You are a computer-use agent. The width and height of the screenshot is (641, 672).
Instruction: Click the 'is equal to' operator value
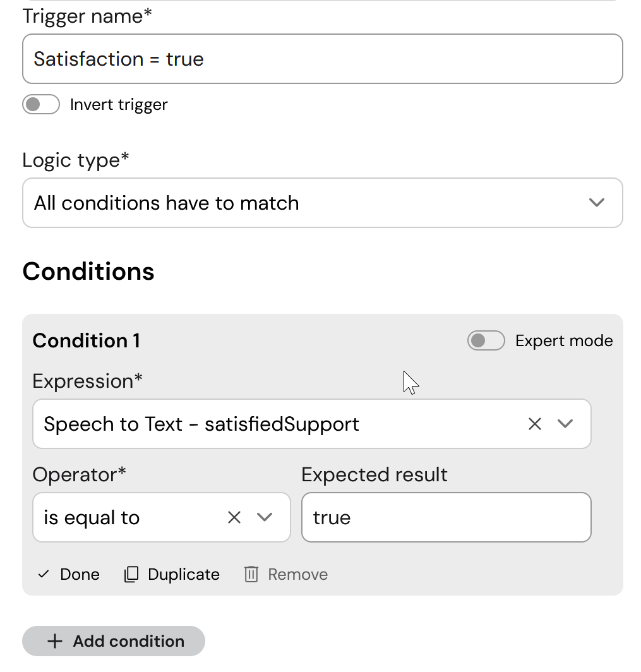92,517
